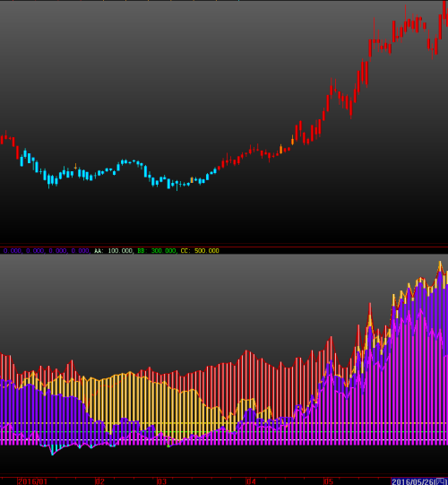Image resolution: width=448 pixels, height=485 pixels.
Task: Click the cyan dip below the baseline in the indicator panel
Action: [x=52, y=450]
